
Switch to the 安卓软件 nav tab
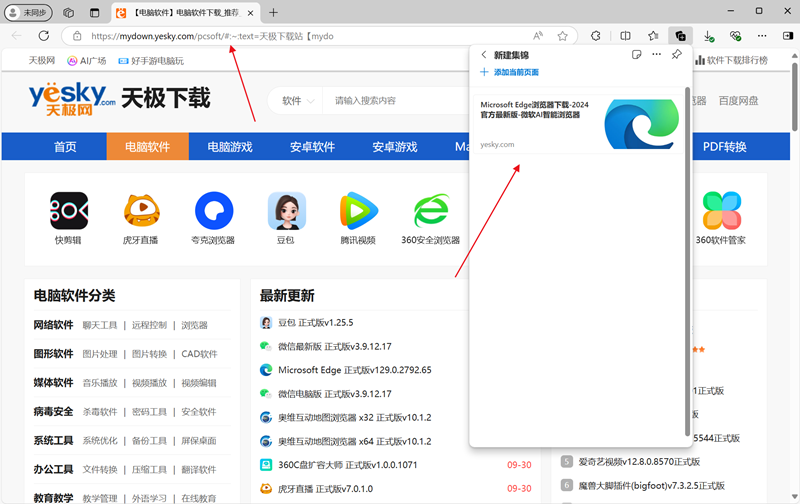pyautogui.click(x=312, y=147)
